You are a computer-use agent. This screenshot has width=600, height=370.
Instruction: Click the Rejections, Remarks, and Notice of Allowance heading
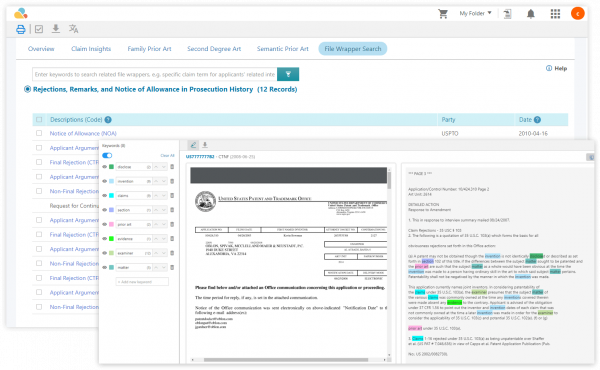point(165,89)
